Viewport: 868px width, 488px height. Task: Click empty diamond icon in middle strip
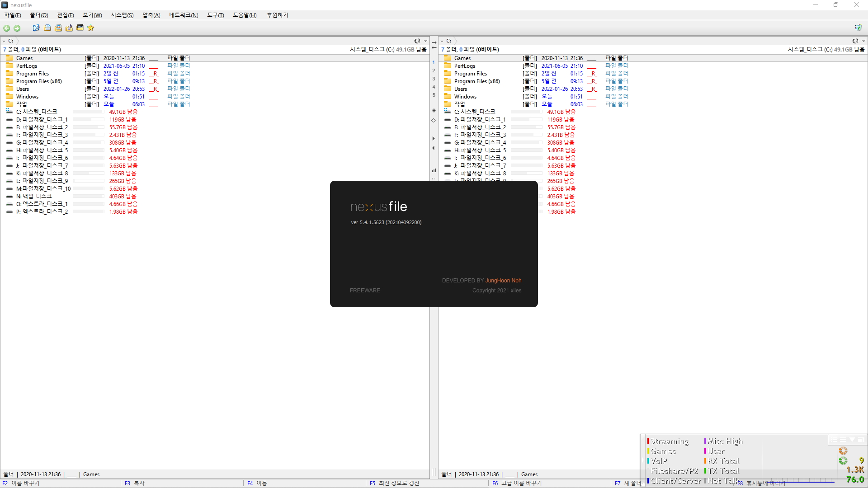[x=434, y=121]
